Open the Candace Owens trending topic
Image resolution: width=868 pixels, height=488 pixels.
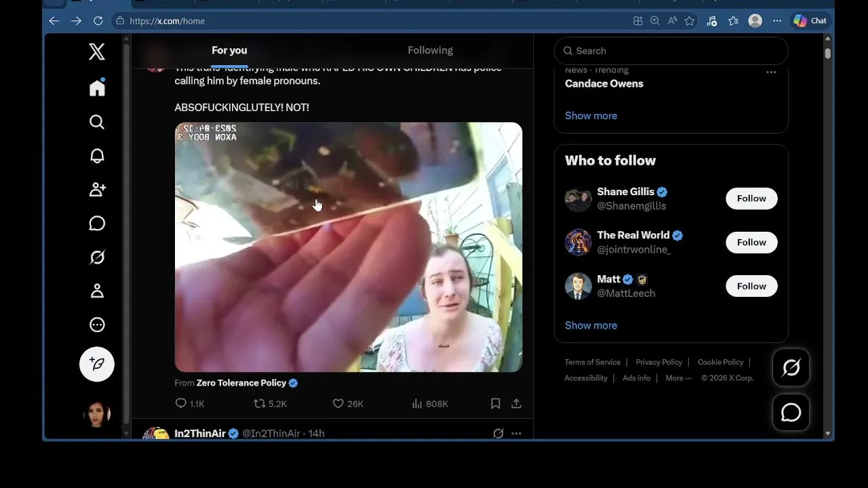pos(604,83)
